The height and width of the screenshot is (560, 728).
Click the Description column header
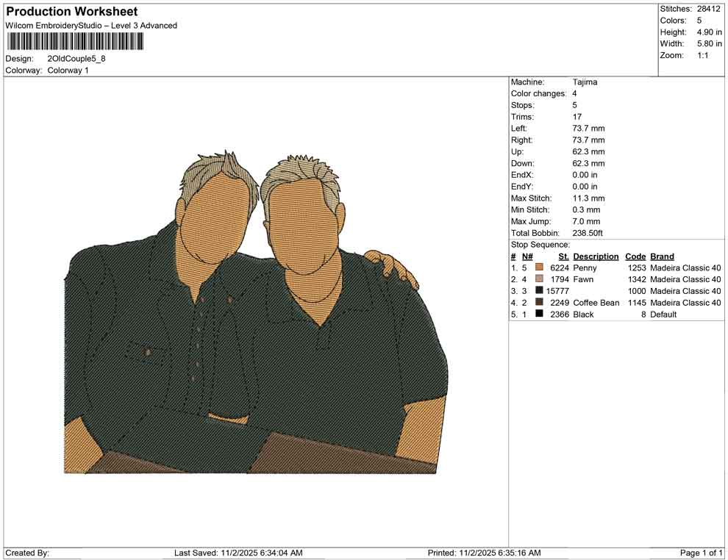[x=596, y=256]
